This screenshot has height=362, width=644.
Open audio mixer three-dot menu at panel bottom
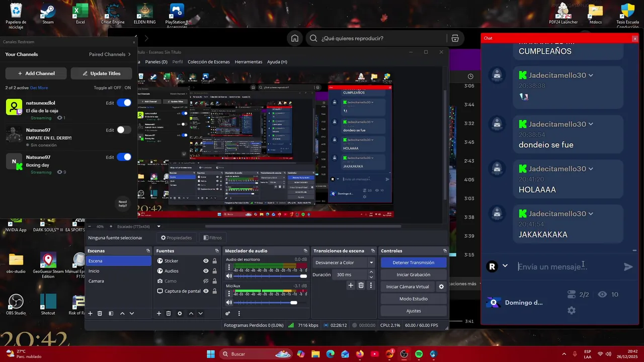[x=239, y=313]
